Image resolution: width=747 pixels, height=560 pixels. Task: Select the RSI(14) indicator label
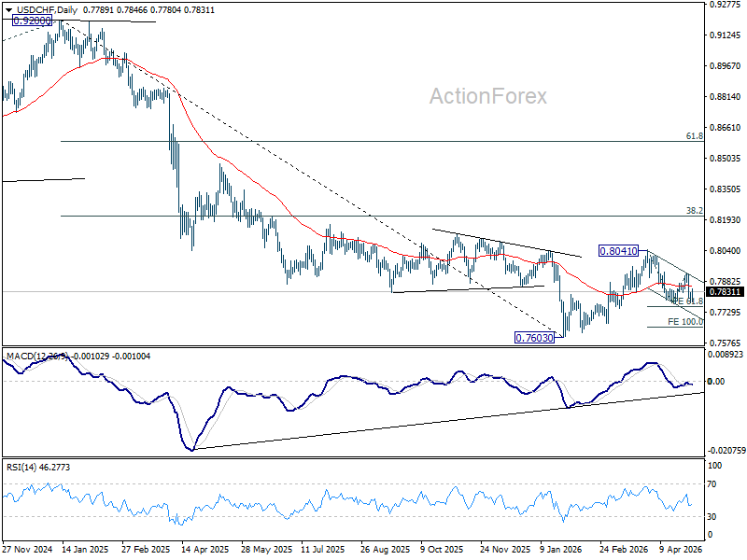21,468
